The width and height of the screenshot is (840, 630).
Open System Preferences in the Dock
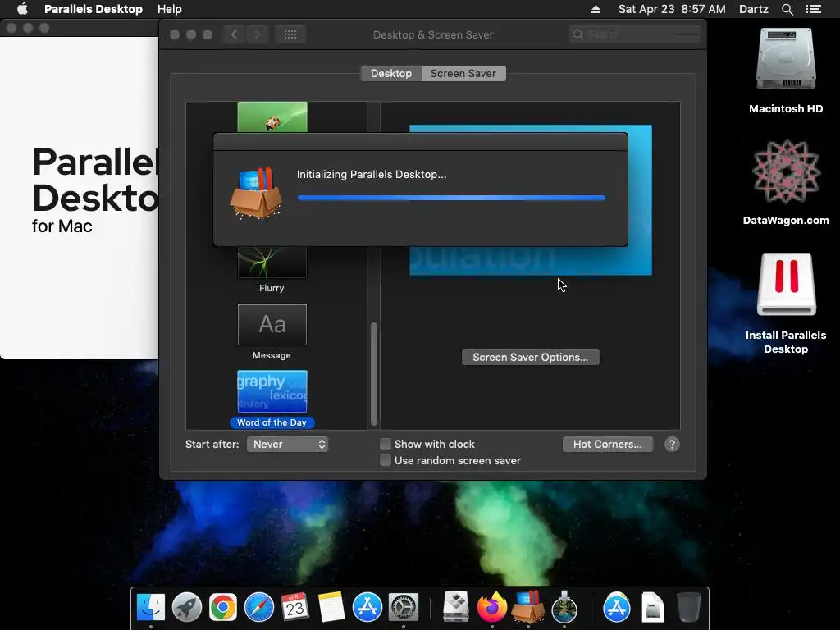click(x=403, y=608)
